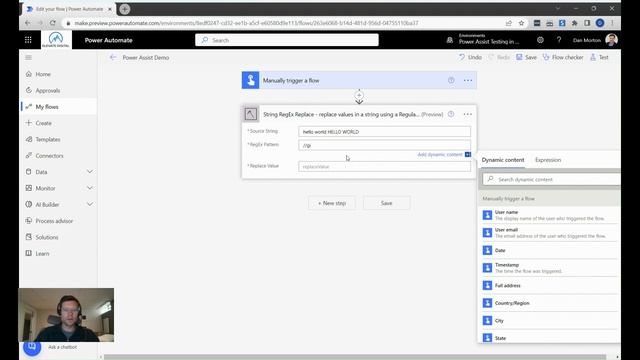This screenshot has width=640, height=360.
Task: Bookmark this page with the star icon
Action: pyautogui.click(x=521, y=23)
